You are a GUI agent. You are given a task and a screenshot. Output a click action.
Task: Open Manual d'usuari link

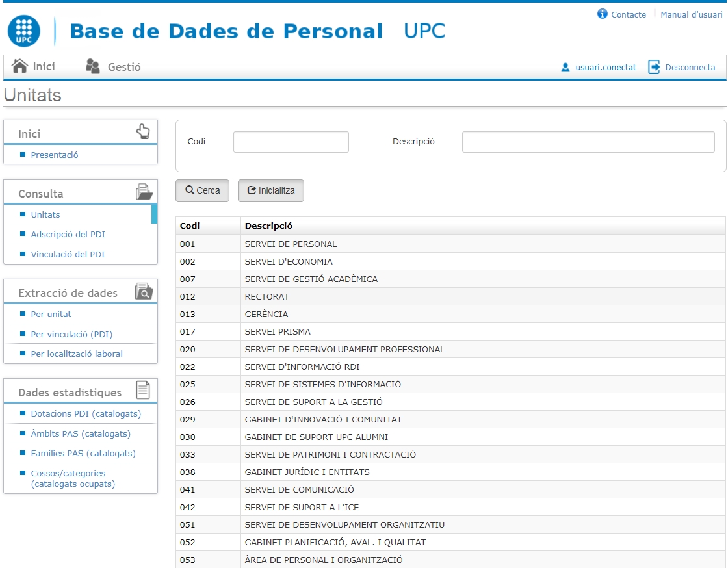coord(691,14)
